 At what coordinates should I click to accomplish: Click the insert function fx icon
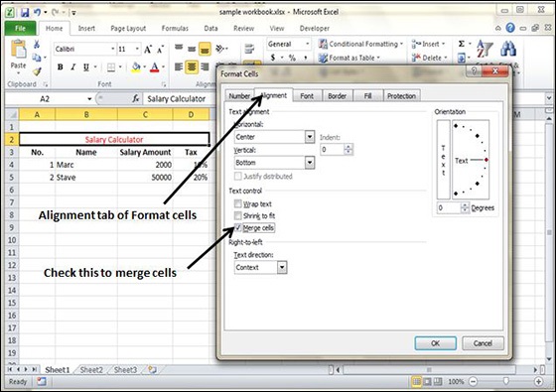click(135, 99)
